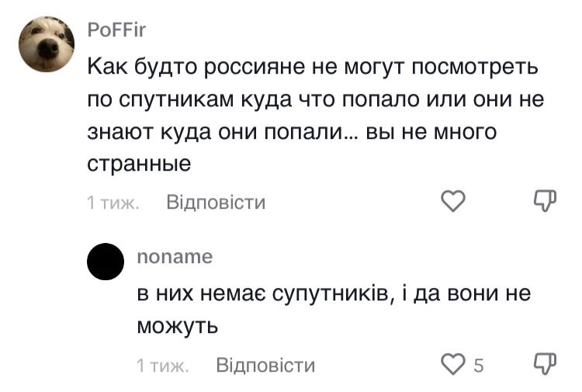Image resolution: width=582 pixels, height=392 pixels.
Task: Dislike PoFFir's comment with thumbs-down
Action: pyautogui.click(x=546, y=203)
